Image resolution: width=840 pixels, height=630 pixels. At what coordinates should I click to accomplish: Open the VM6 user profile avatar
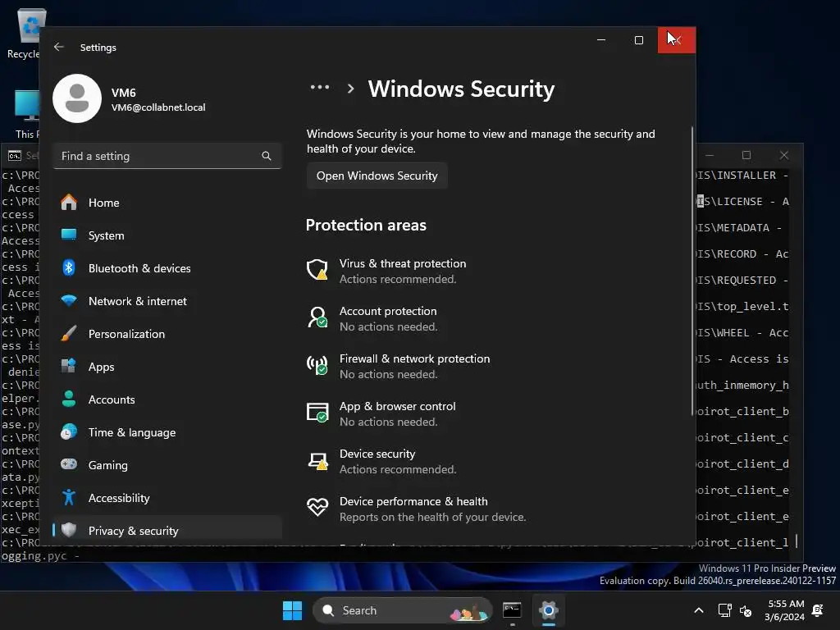77,98
